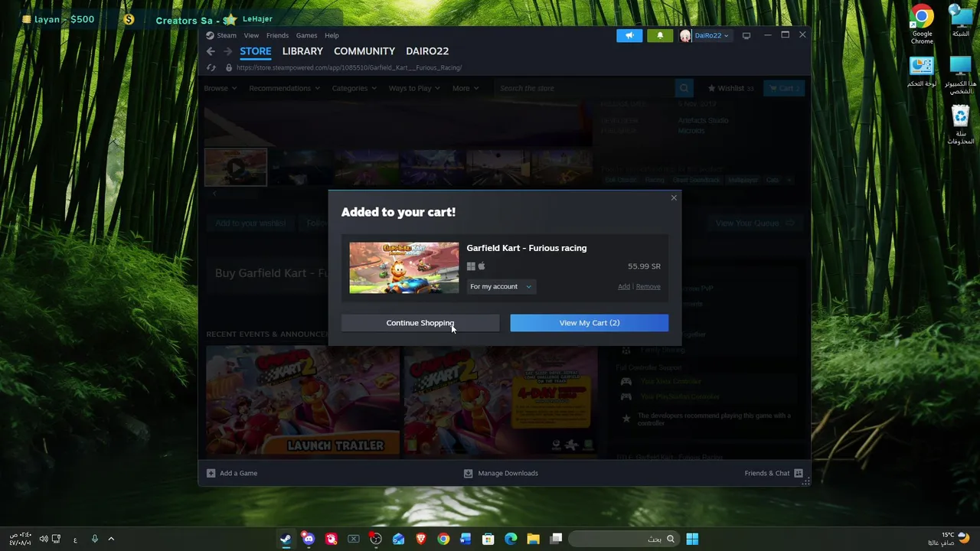980x551 pixels.
Task: Select the Control Panel desktop icon
Action: click(x=922, y=72)
